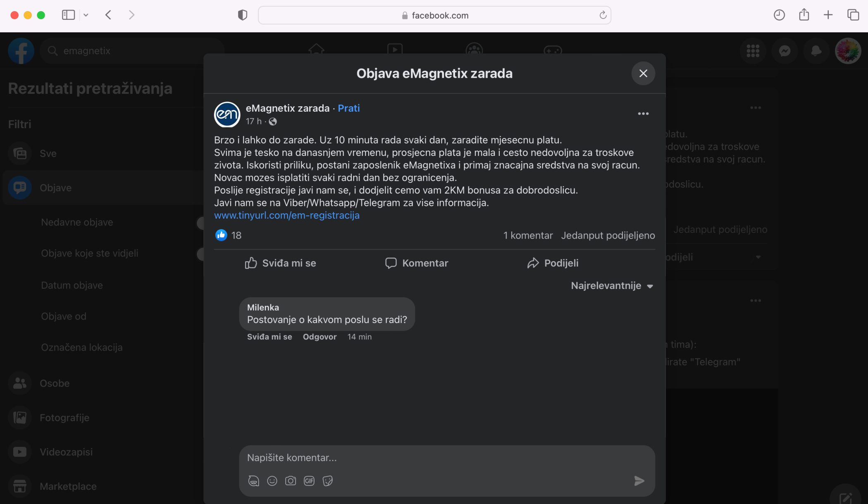Viewport: 868px width, 504px height.
Task: Go back in Safari history
Action: tap(108, 15)
